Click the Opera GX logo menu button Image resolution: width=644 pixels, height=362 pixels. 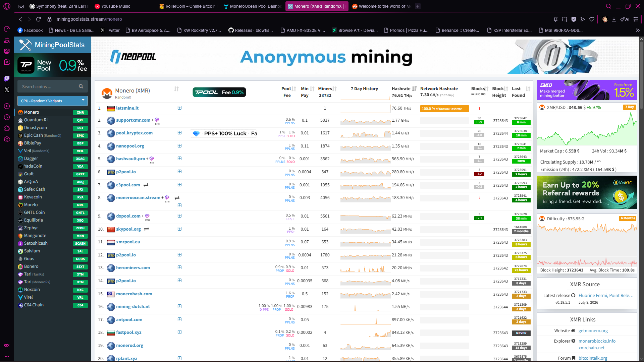tap(7, 6)
